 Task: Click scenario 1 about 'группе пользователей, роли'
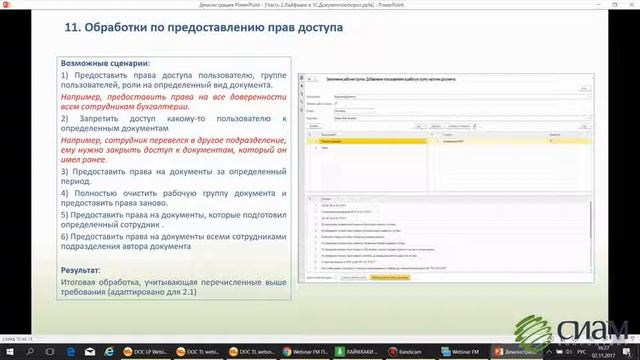click(x=173, y=80)
